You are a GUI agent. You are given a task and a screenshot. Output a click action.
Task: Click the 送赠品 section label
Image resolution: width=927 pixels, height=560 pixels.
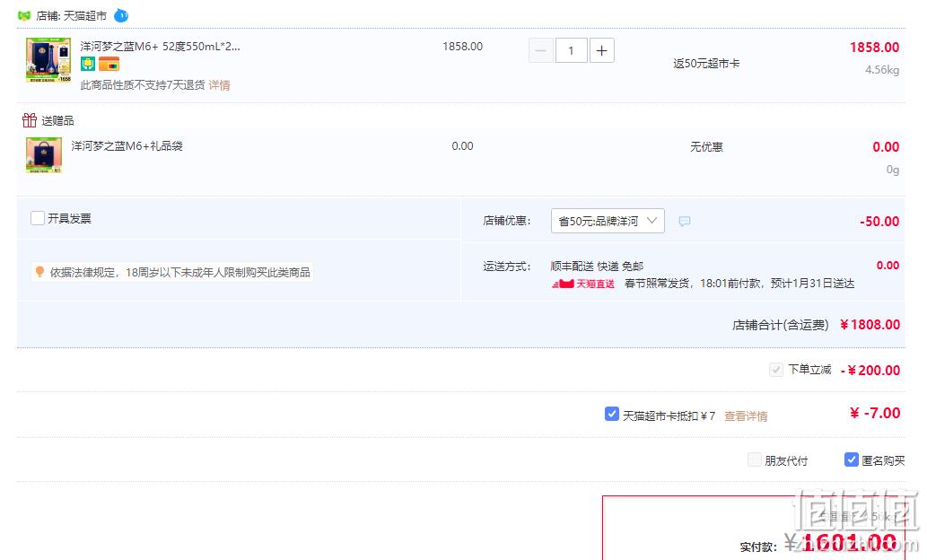click(x=57, y=120)
